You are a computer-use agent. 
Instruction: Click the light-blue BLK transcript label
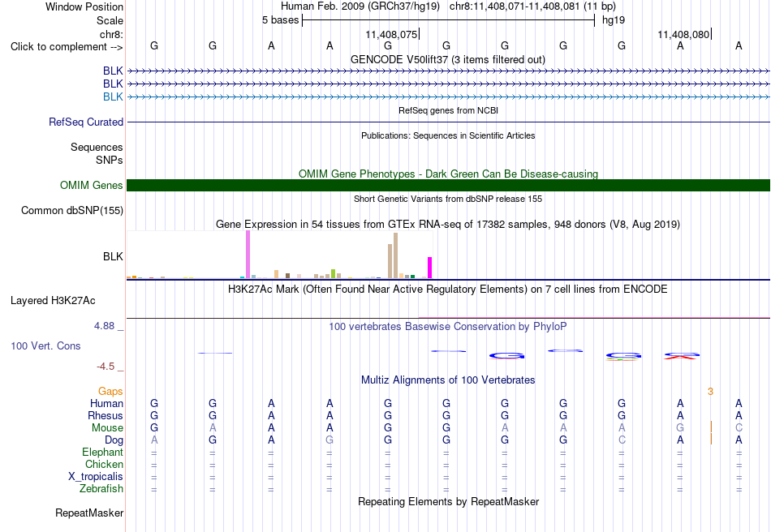[113, 97]
